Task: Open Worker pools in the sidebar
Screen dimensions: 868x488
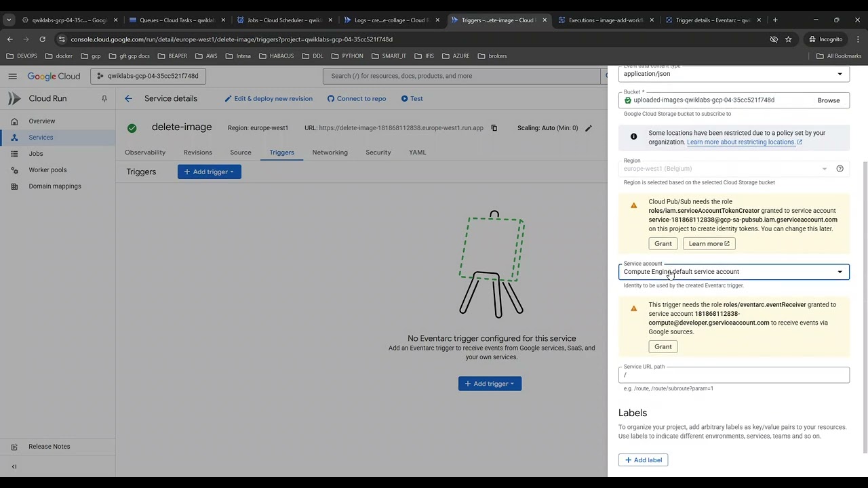Action: point(58,170)
